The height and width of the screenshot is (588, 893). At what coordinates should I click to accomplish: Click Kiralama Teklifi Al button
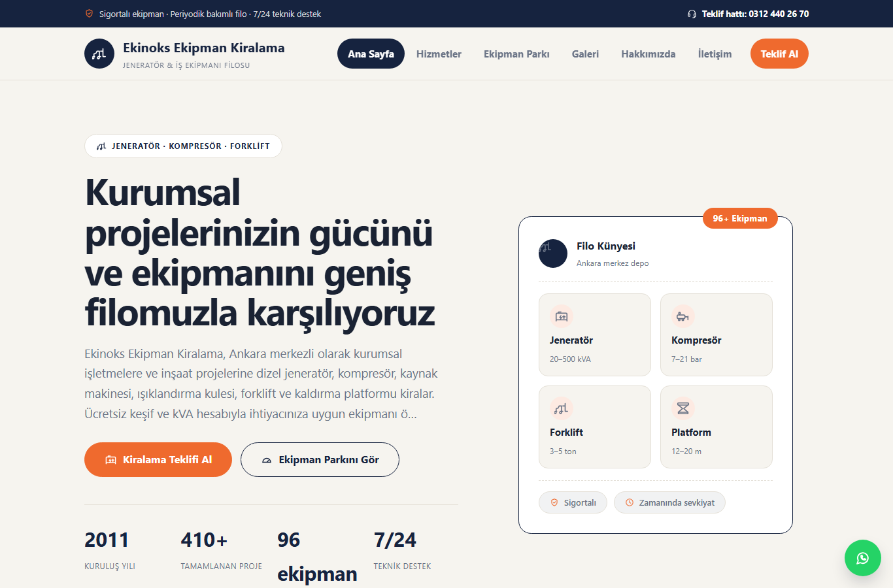(x=158, y=460)
